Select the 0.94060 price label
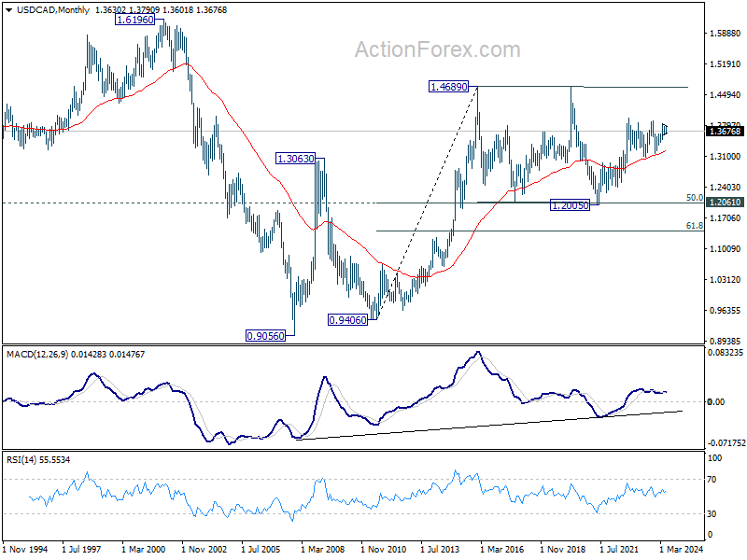This screenshot has width=747, height=560. pos(348,320)
